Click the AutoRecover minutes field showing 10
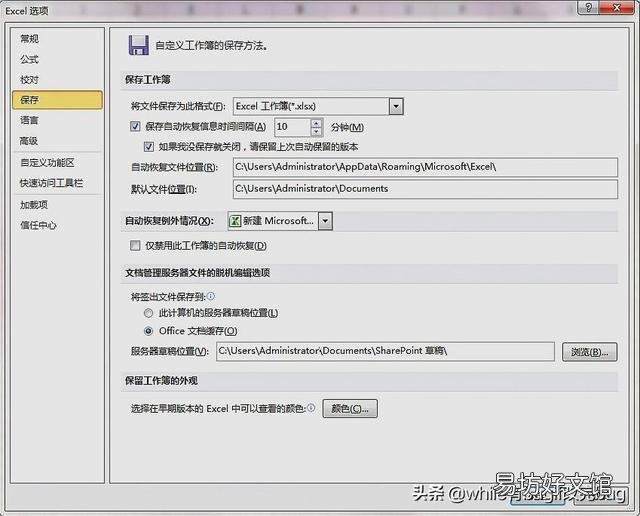This screenshot has height=516, width=640. (x=292, y=127)
